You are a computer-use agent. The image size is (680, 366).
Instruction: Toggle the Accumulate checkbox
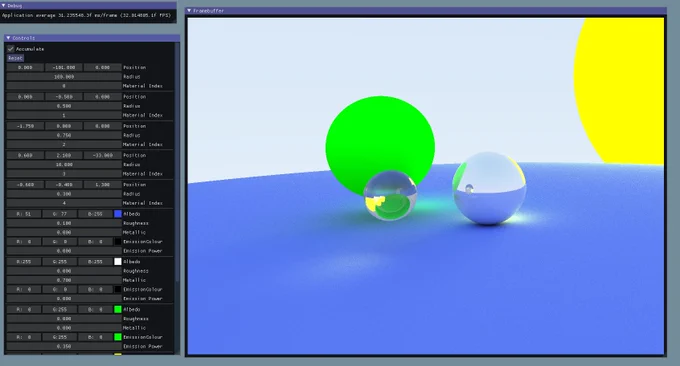click(10, 49)
